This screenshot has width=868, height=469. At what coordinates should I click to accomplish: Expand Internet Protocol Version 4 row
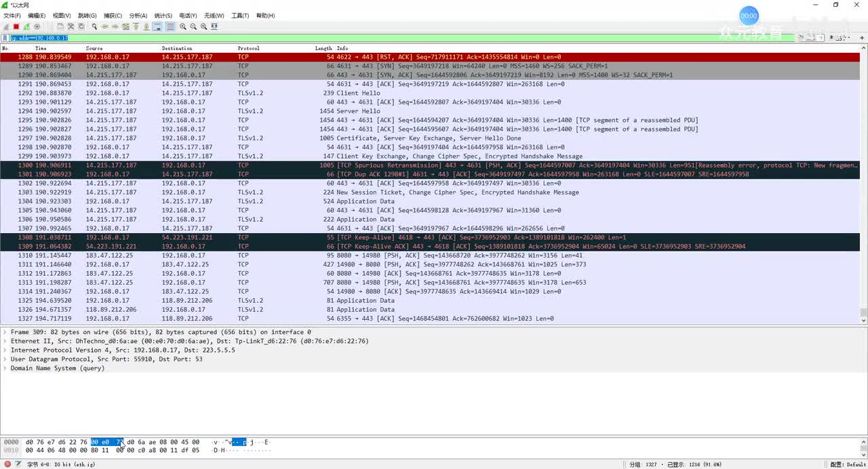(5, 350)
